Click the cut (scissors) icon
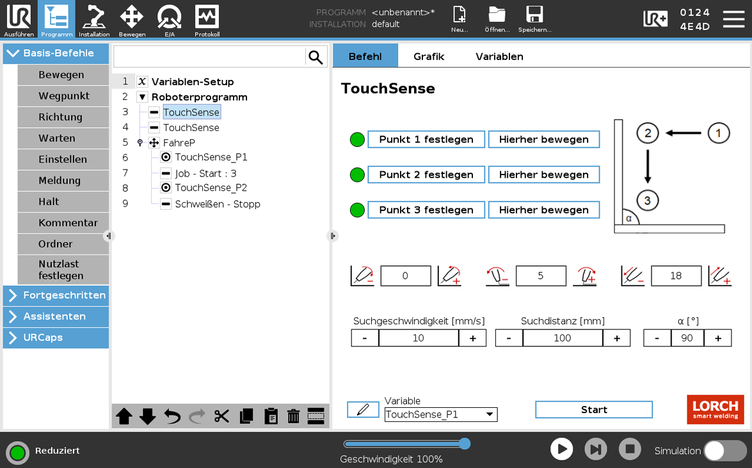752x468 pixels. (x=221, y=417)
